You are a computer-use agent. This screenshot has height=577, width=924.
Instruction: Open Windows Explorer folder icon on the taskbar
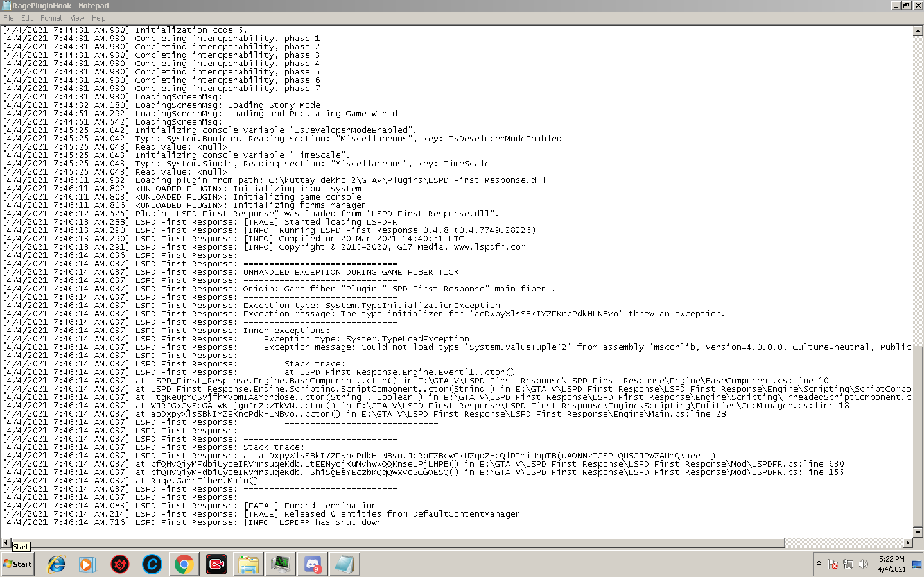point(248,564)
